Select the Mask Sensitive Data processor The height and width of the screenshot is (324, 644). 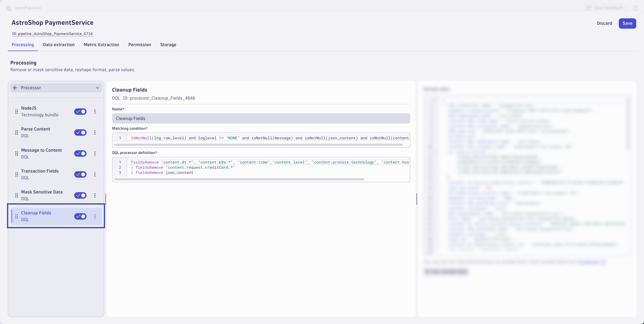[56, 195]
